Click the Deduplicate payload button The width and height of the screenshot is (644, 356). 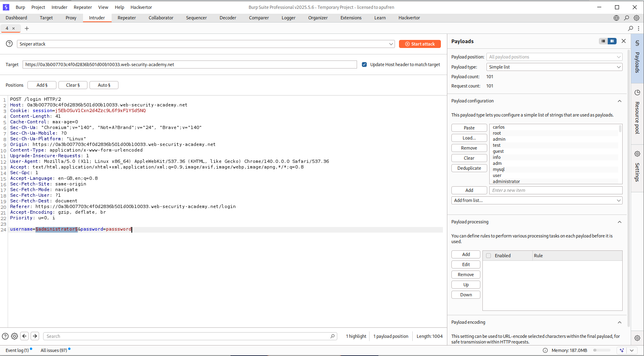469,168
